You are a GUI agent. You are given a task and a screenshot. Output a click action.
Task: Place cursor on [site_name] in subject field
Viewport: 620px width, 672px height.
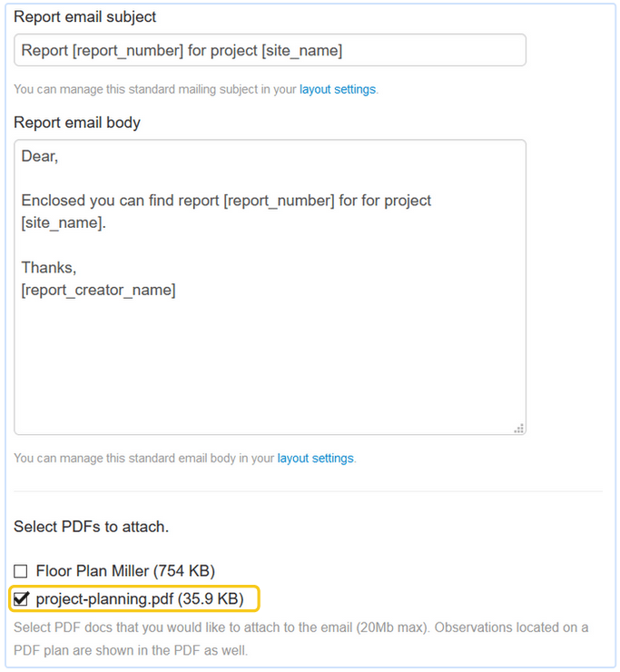tap(301, 51)
